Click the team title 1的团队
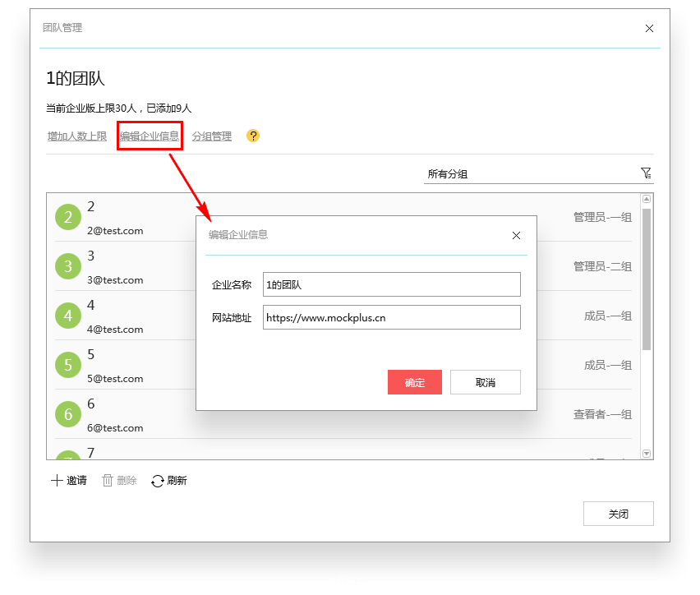 (76, 78)
